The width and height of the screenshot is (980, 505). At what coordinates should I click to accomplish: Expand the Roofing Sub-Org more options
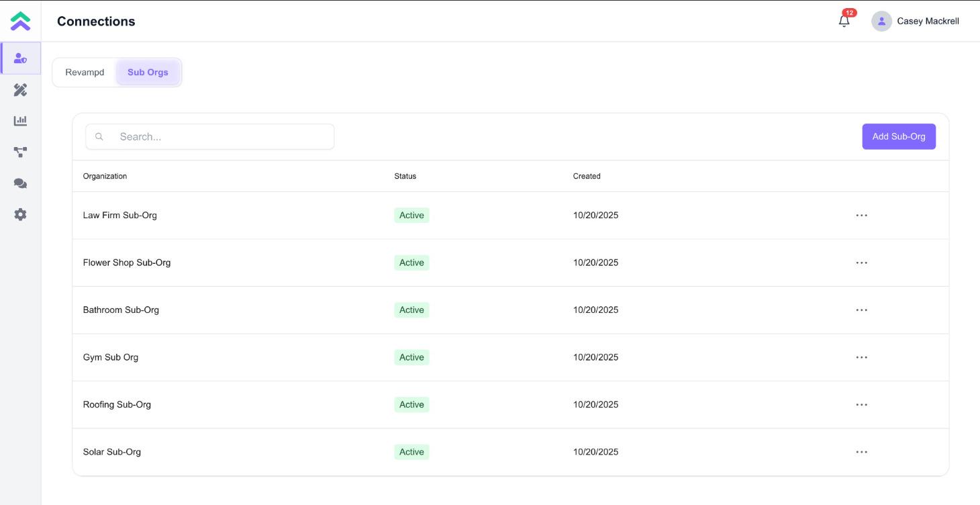[x=862, y=405]
